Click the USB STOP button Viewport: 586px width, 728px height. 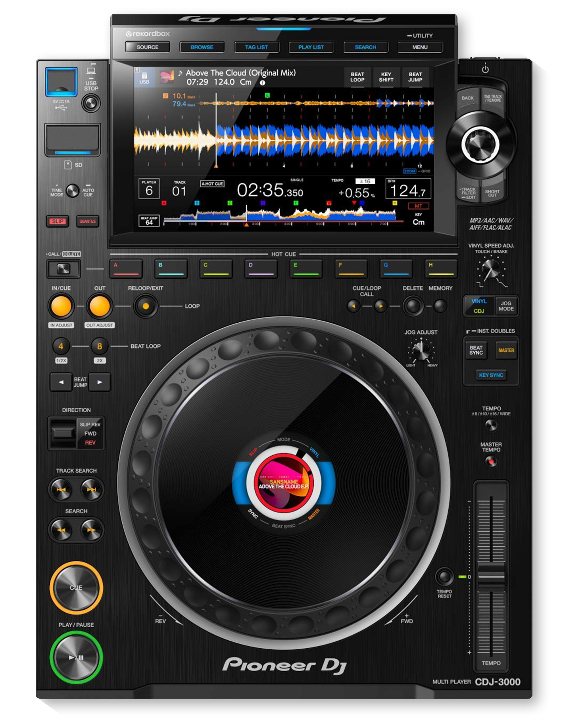[x=91, y=104]
